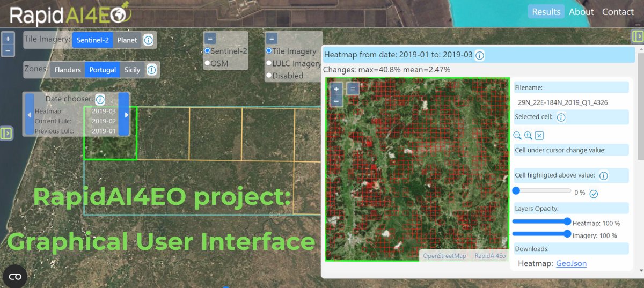Viewport: 644px width, 288px height.
Task: Click the zoom-in magnifier for selected cell
Action: pyautogui.click(x=528, y=136)
